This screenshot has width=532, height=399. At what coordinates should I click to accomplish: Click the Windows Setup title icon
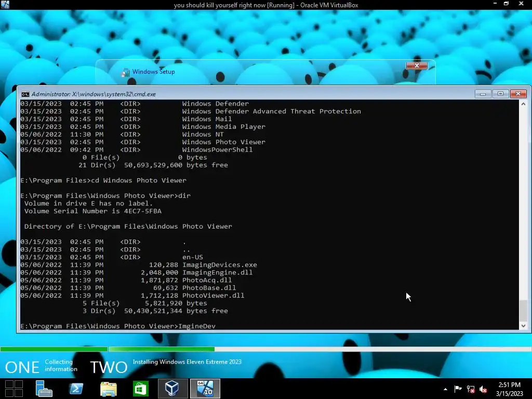[126, 72]
